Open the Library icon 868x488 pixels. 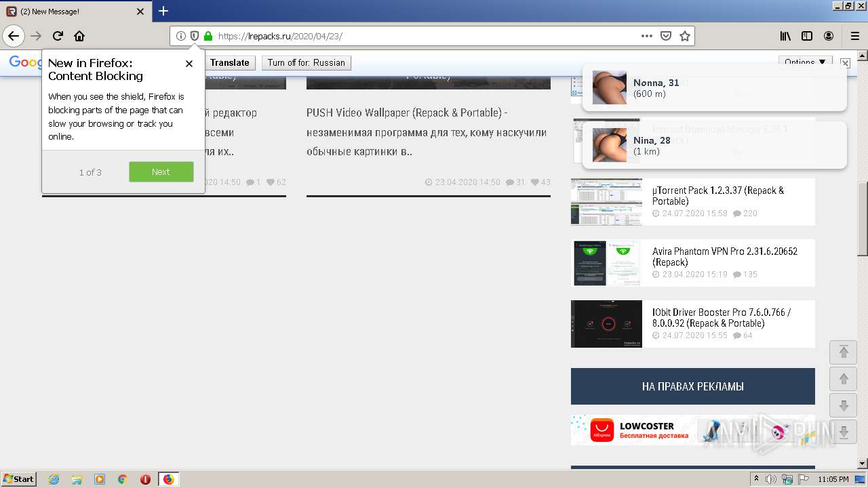pos(785,36)
